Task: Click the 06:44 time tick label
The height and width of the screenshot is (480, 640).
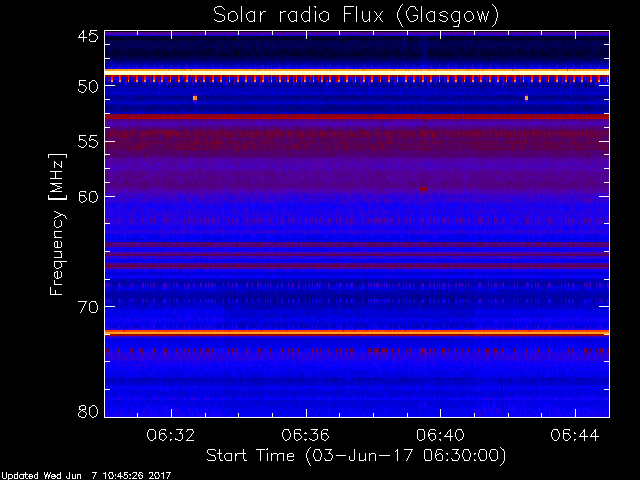Action: click(575, 435)
